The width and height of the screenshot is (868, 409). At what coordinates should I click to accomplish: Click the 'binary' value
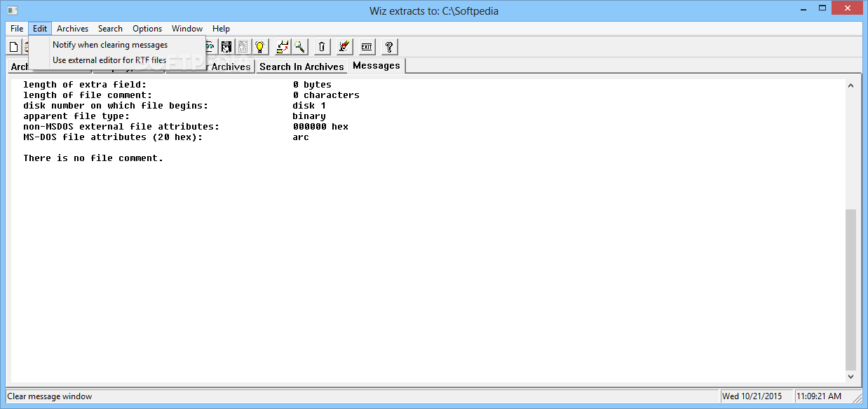coord(309,116)
